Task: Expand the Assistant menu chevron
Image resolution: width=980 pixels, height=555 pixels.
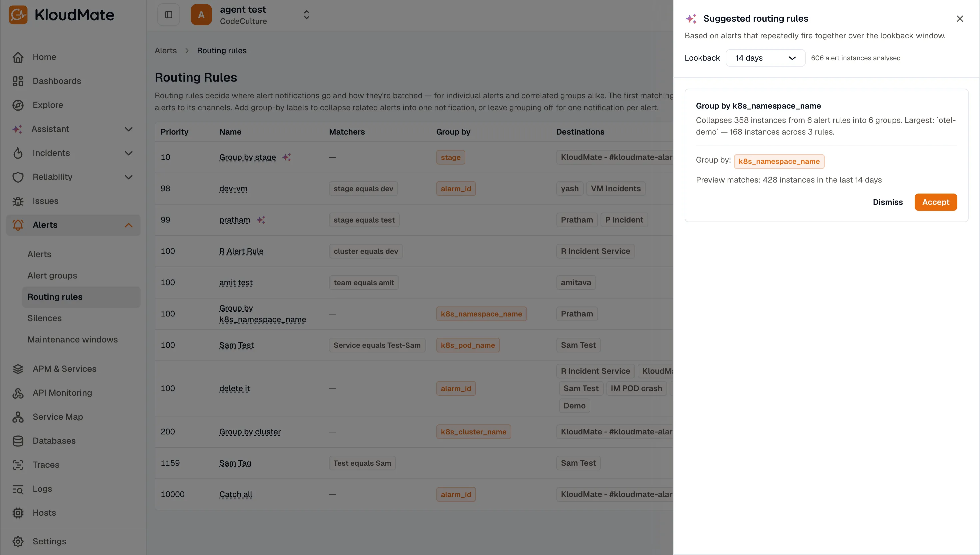Action: tap(129, 129)
